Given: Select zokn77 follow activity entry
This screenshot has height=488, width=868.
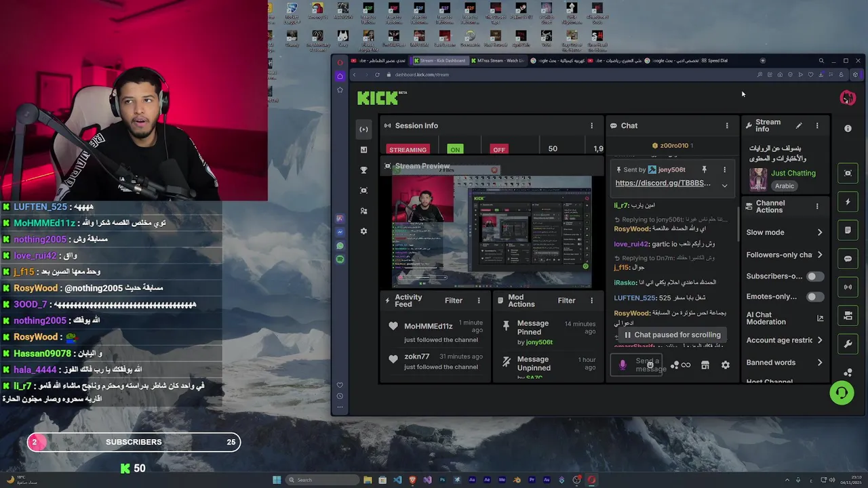Looking at the screenshot, I should click(435, 361).
